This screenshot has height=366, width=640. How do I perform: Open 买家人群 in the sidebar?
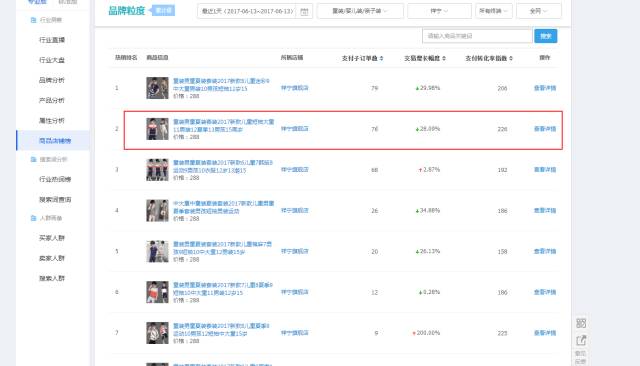(x=52, y=238)
